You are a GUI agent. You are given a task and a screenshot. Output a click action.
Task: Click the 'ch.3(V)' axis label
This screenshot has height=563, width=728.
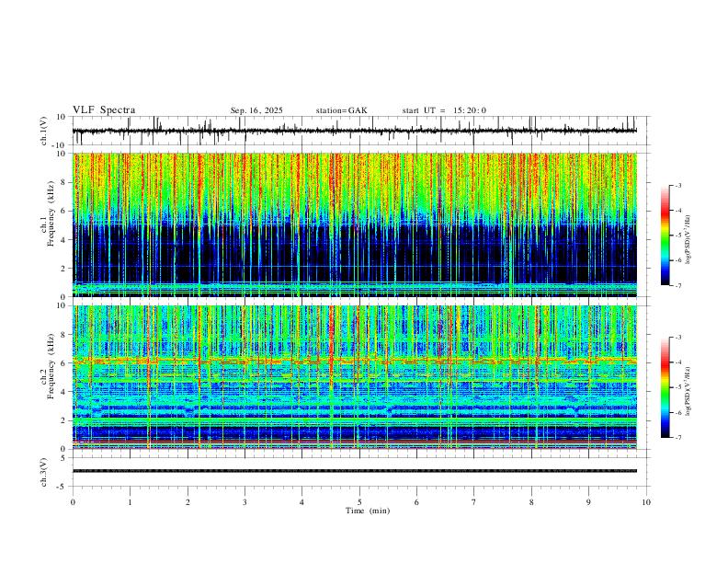pyautogui.click(x=44, y=472)
